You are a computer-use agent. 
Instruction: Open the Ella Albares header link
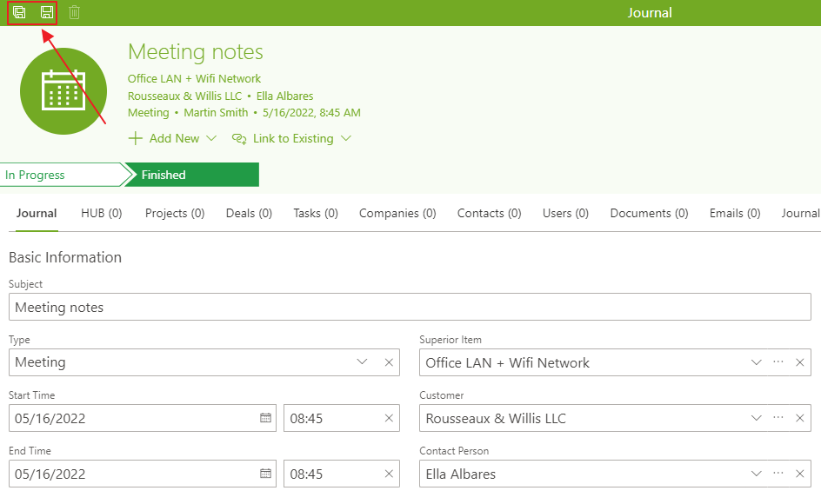(285, 96)
